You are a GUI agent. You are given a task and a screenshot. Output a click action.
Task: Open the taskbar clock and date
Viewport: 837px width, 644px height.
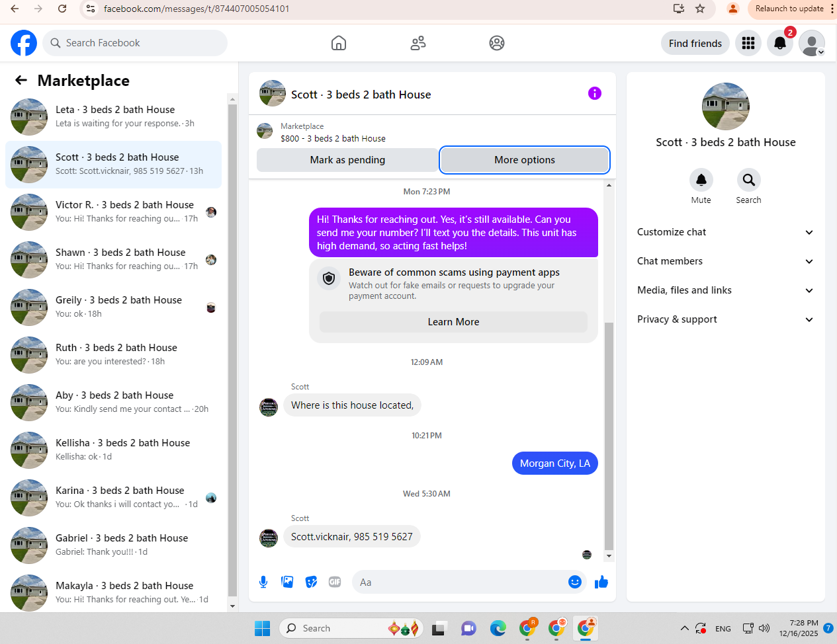pos(799,628)
